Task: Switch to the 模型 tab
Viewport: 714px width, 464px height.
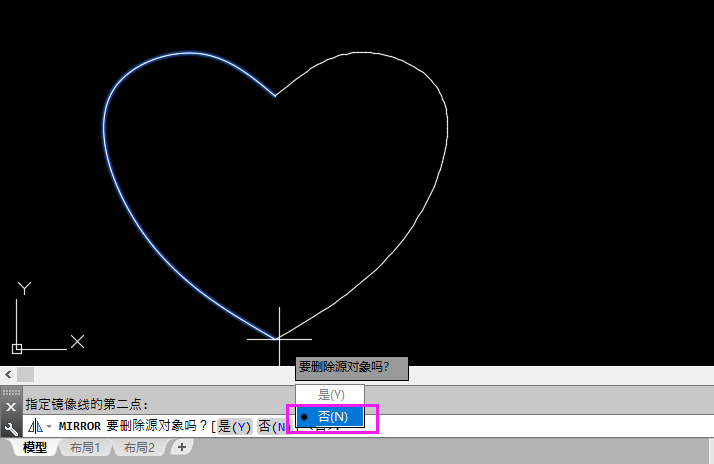Action: (35, 448)
